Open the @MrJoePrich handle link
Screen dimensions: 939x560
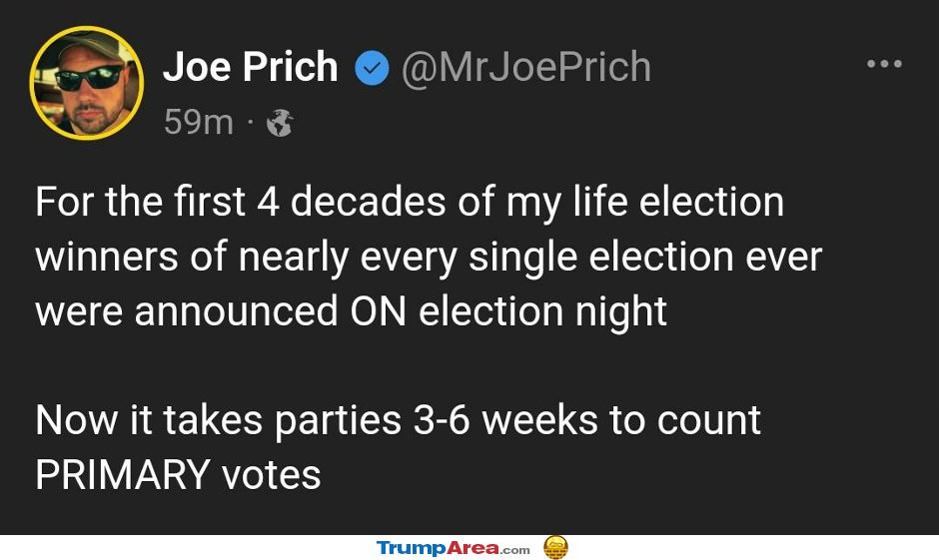coord(525,67)
